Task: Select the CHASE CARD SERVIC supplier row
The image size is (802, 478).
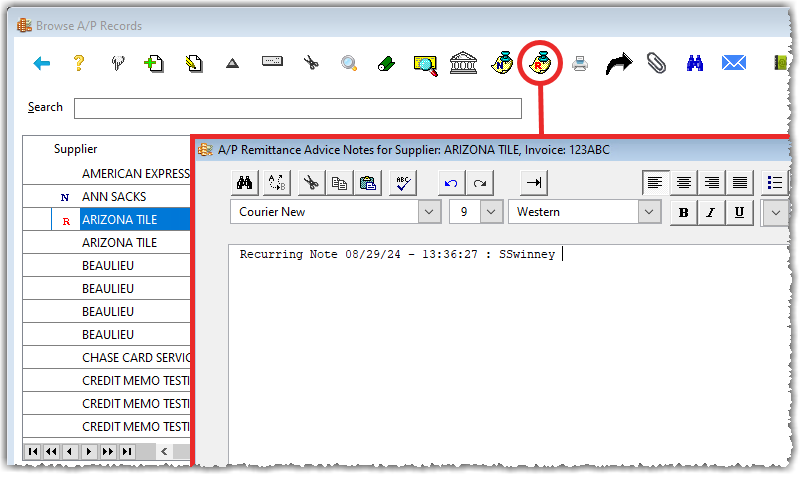Action: coord(106,358)
